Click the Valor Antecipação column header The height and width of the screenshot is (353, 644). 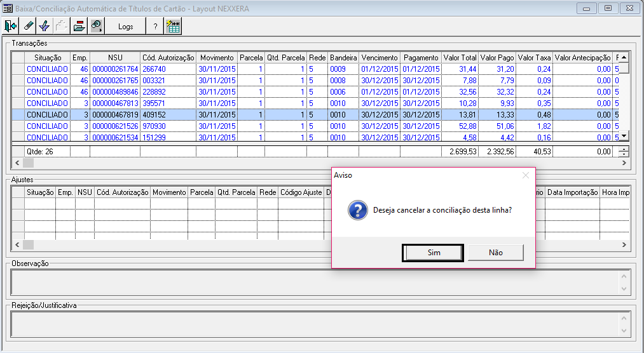click(583, 58)
